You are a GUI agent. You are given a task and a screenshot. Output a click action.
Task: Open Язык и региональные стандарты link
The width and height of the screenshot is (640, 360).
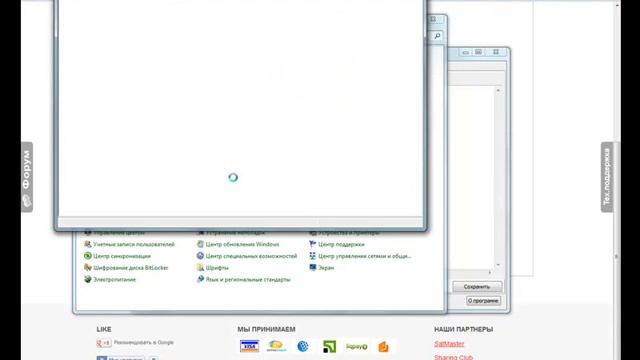point(248,280)
